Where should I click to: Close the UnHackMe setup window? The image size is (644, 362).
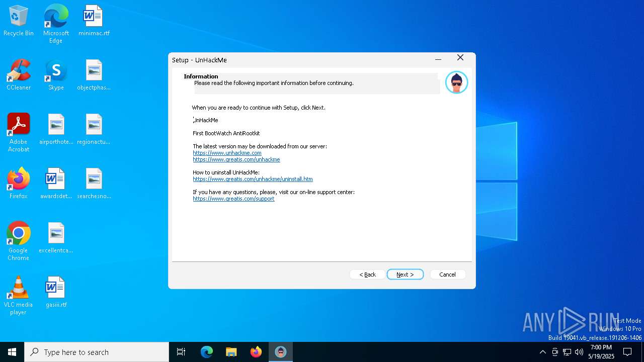[460, 58]
